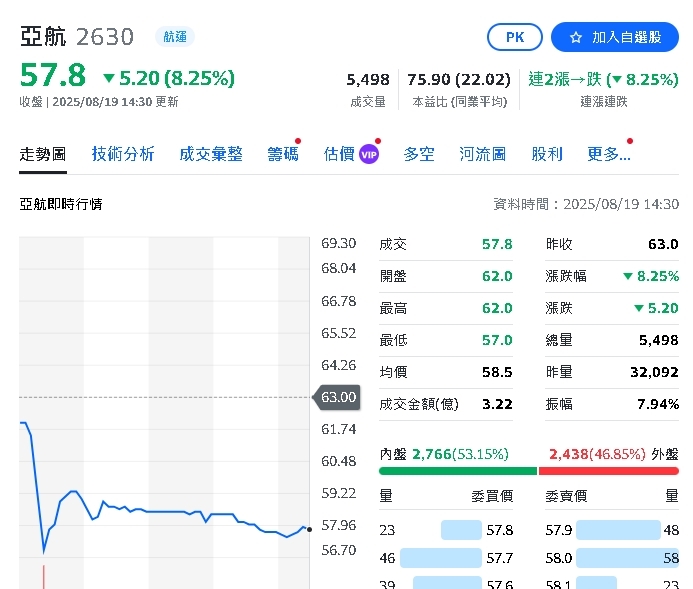Screen dimensions: 693x589
Task: Click the red 外盤 volume bar
Action: [x=608, y=471]
